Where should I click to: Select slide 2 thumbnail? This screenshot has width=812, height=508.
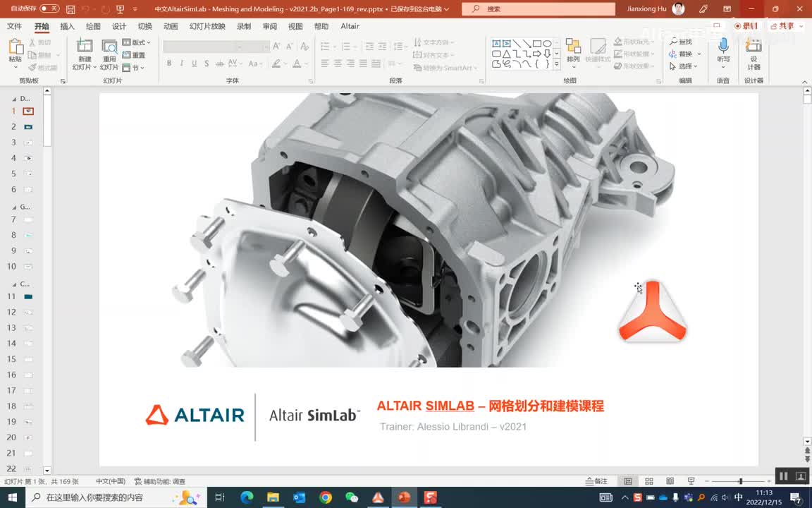coord(28,127)
